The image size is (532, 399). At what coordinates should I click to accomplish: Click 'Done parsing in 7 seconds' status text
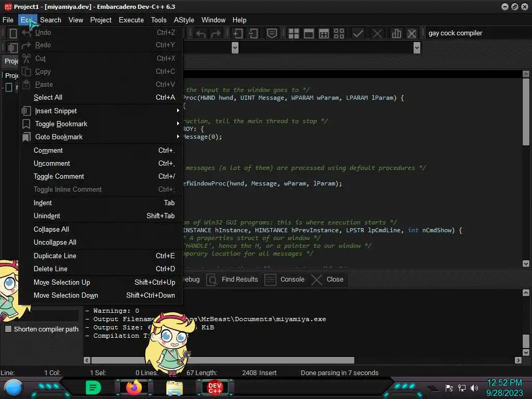(x=340, y=373)
